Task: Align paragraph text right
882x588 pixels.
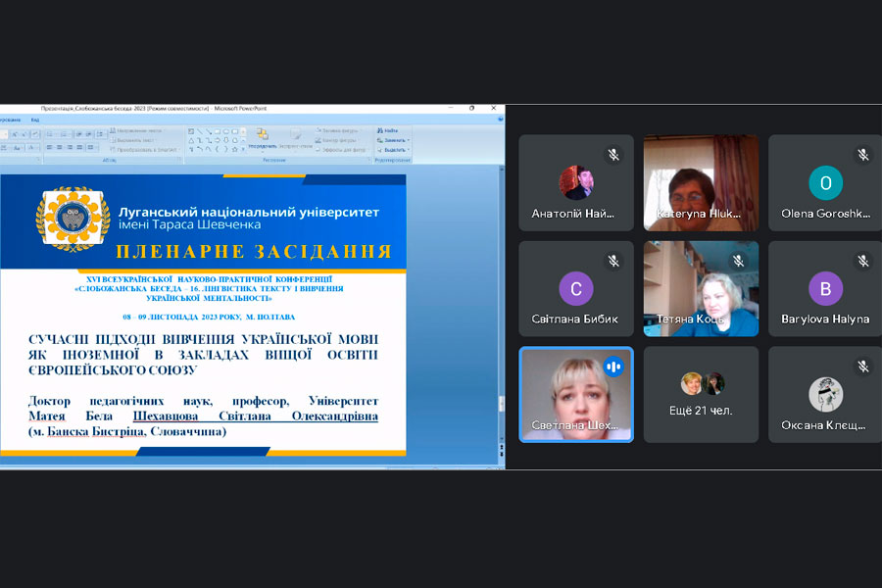Action: pyautogui.click(x=70, y=147)
